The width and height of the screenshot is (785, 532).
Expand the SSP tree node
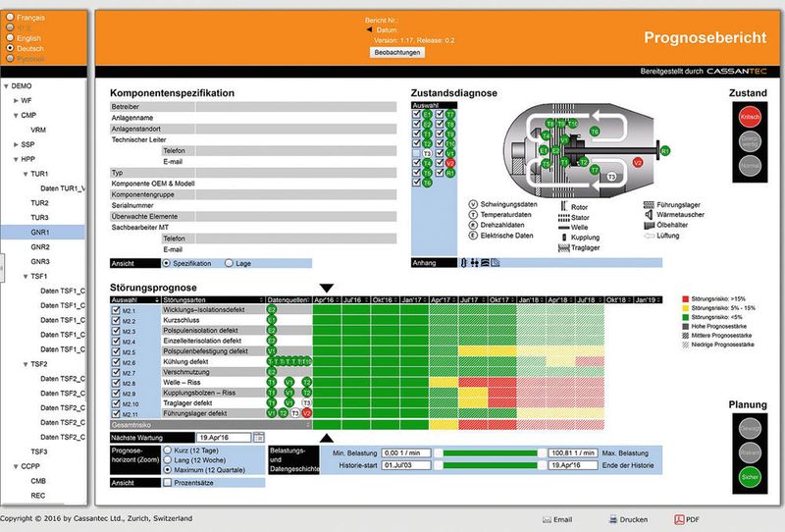(16, 144)
